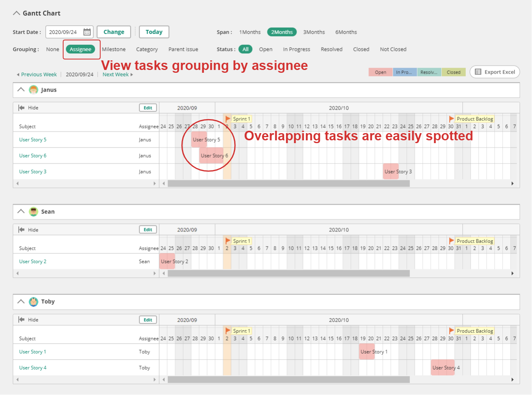Click Janus's avatar icon

[34, 90]
